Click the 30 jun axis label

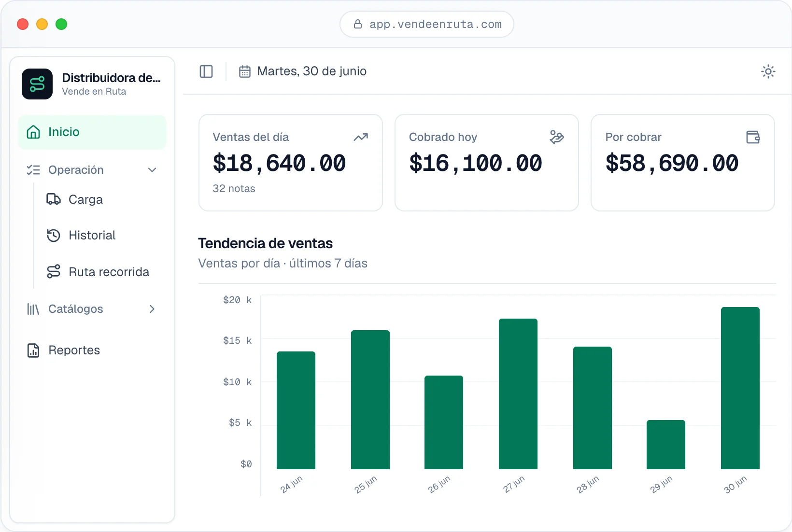pos(735,484)
